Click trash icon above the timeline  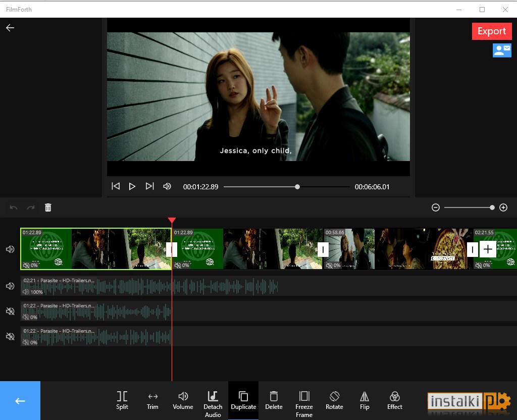(x=48, y=207)
